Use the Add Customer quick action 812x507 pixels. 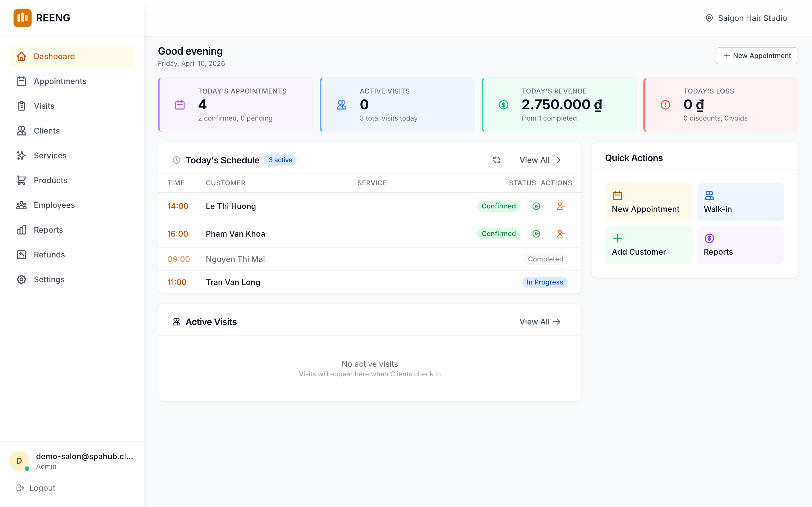coord(648,245)
